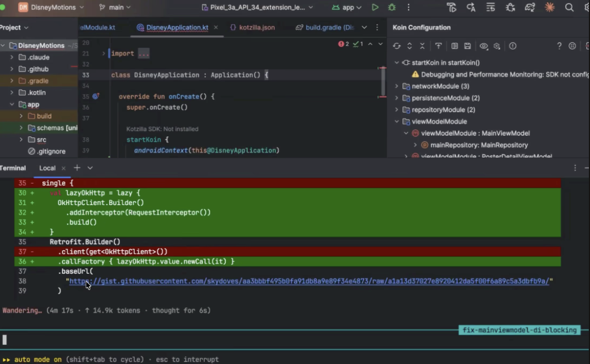Viewport: 590px width, 364px height.
Task: Collapse the startKoin in startKoin() node
Action: pyautogui.click(x=397, y=63)
